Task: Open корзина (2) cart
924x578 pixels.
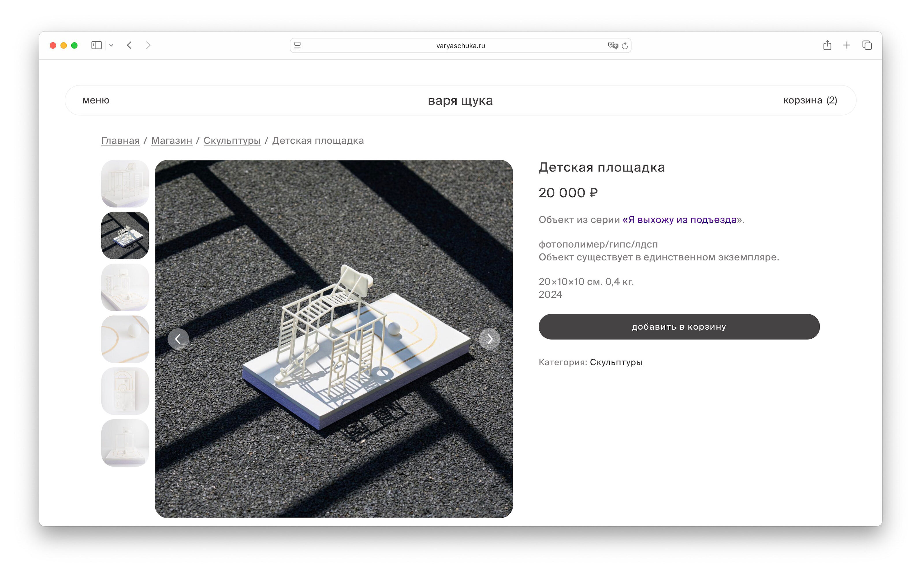Action: tap(810, 100)
